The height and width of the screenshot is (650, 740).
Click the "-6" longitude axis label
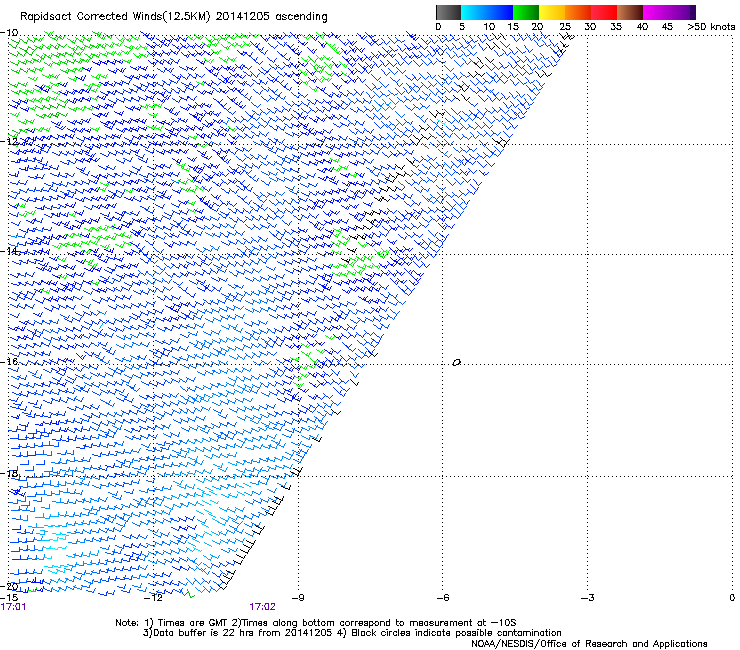point(442,598)
